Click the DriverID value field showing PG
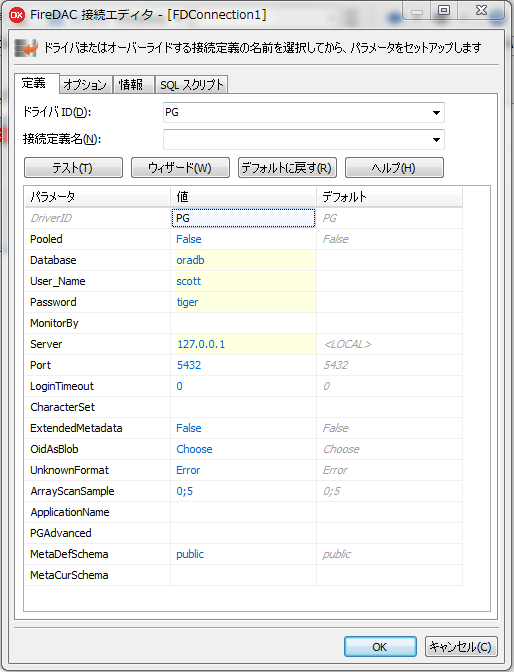The width and height of the screenshot is (514, 672). point(243,218)
